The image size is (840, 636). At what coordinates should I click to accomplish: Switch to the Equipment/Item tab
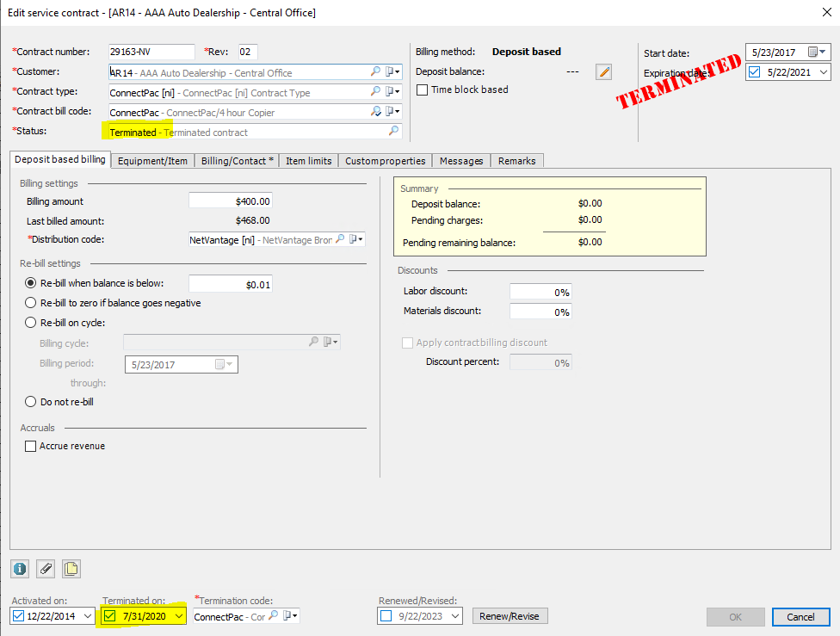coord(152,161)
